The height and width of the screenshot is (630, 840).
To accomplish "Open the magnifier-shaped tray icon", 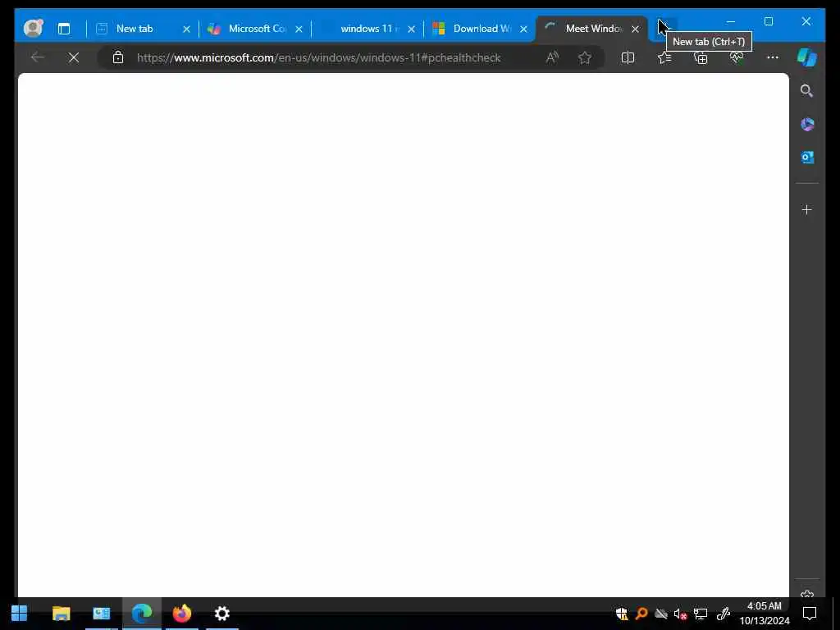I will coord(641,614).
